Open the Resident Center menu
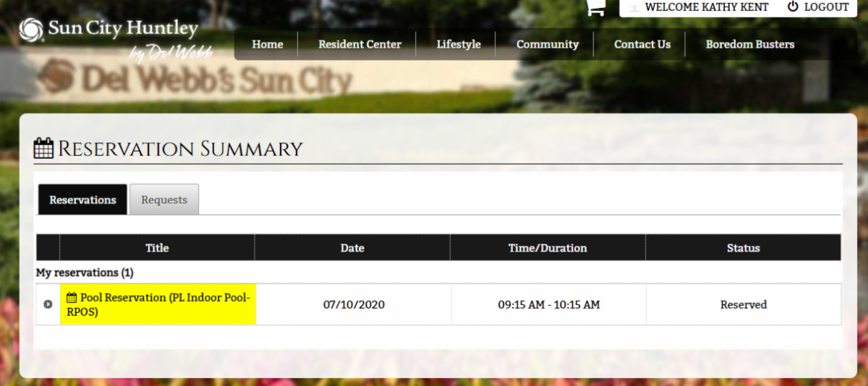 [x=359, y=44]
